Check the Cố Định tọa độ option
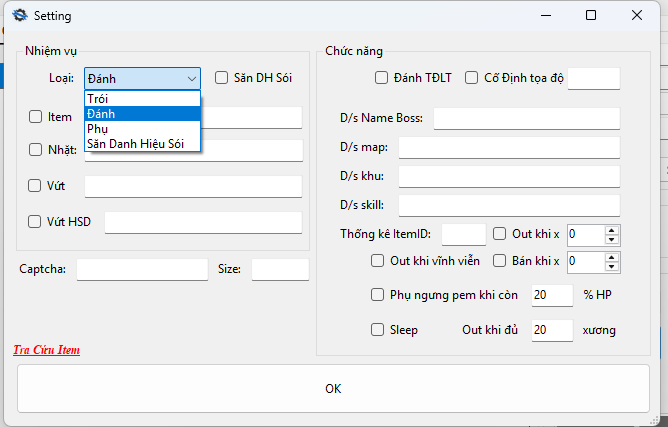The width and height of the screenshot is (668, 427). pos(472,78)
